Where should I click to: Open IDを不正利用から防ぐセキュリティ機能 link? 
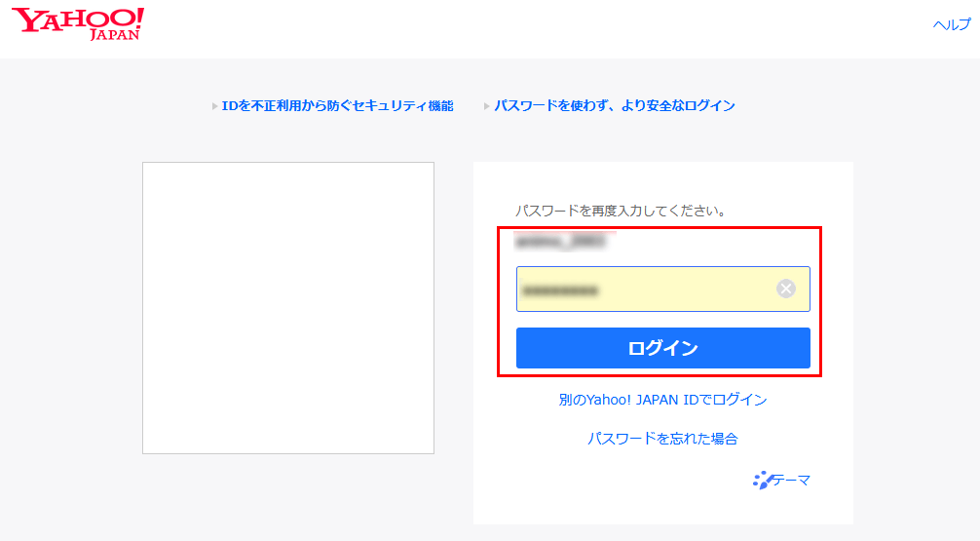point(337,105)
